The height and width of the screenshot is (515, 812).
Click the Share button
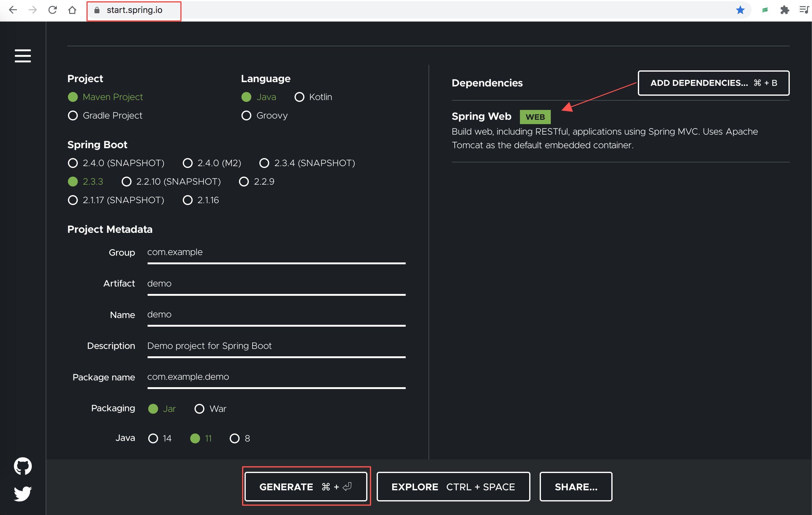pyautogui.click(x=576, y=487)
